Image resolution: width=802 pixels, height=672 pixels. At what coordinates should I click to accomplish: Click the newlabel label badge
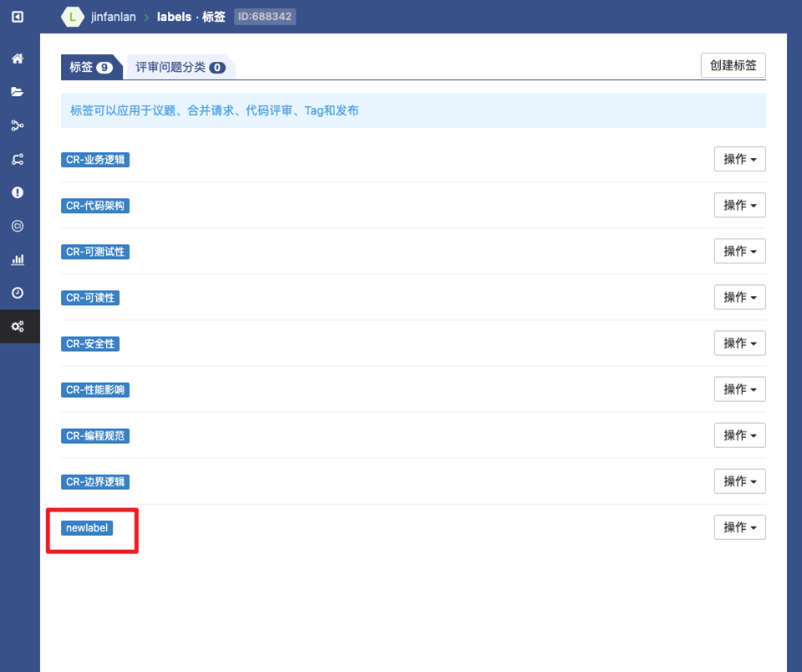[x=87, y=527]
